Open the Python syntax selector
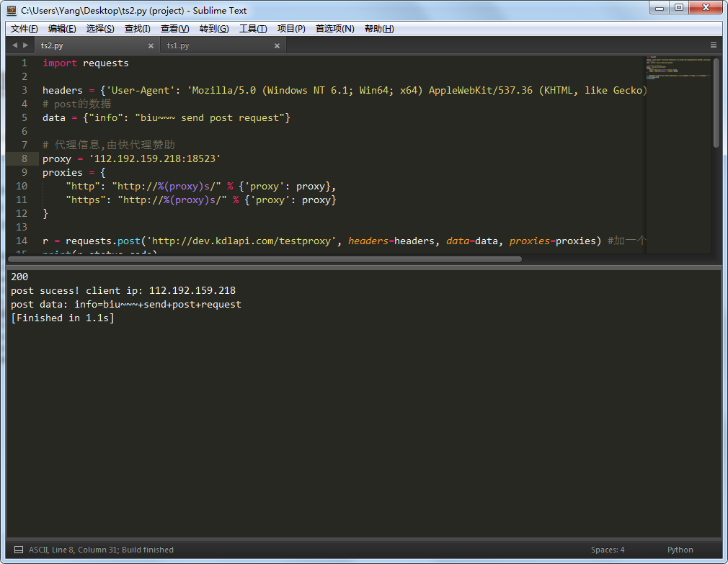 (x=680, y=550)
